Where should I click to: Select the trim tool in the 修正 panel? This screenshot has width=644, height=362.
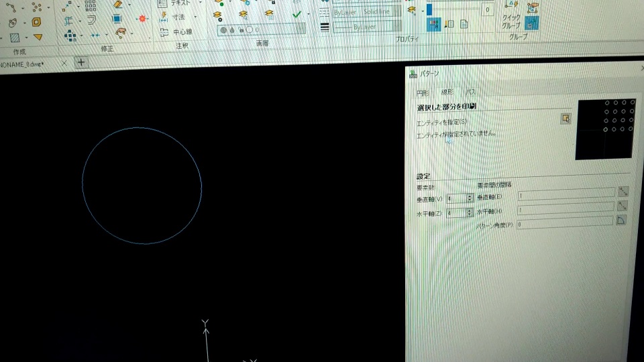click(x=68, y=21)
